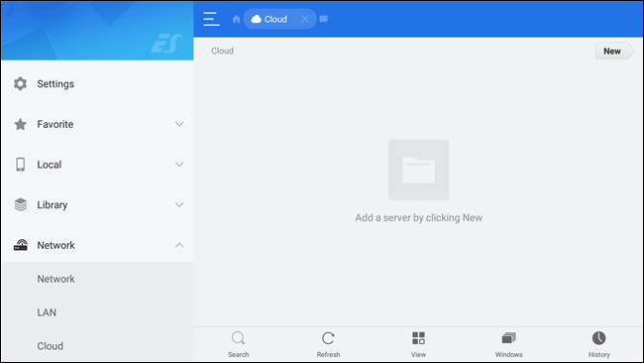Collapse the Network section chevron
The height and width of the screenshot is (363, 644).
click(x=179, y=245)
